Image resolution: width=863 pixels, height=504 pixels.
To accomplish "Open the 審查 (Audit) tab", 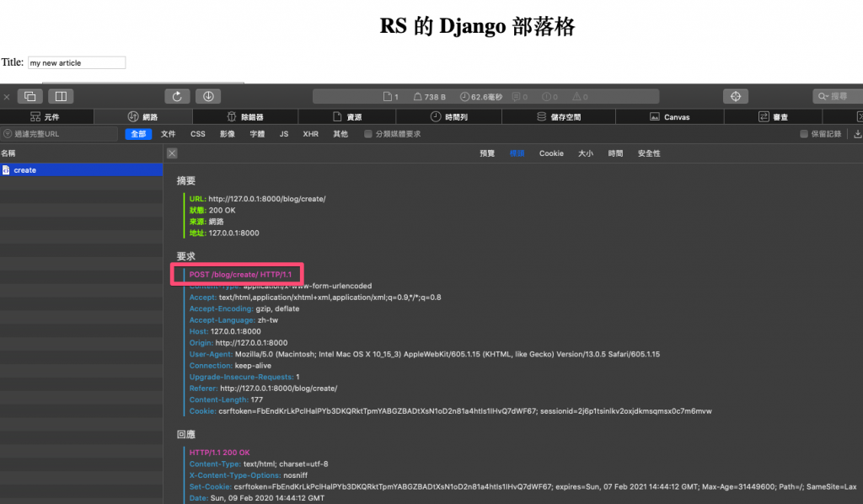I will pos(774,116).
